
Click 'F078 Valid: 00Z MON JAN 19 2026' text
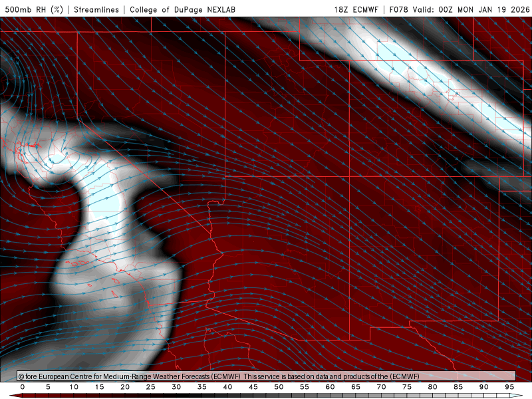click(460, 9)
